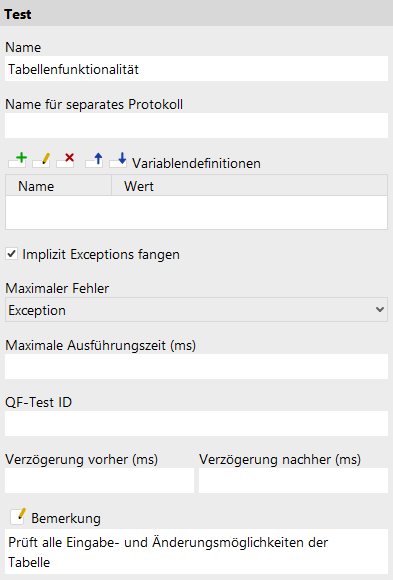Open the Bemerkung edit icon
The width and height of the screenshot is (393, 580).
[18, 516]
